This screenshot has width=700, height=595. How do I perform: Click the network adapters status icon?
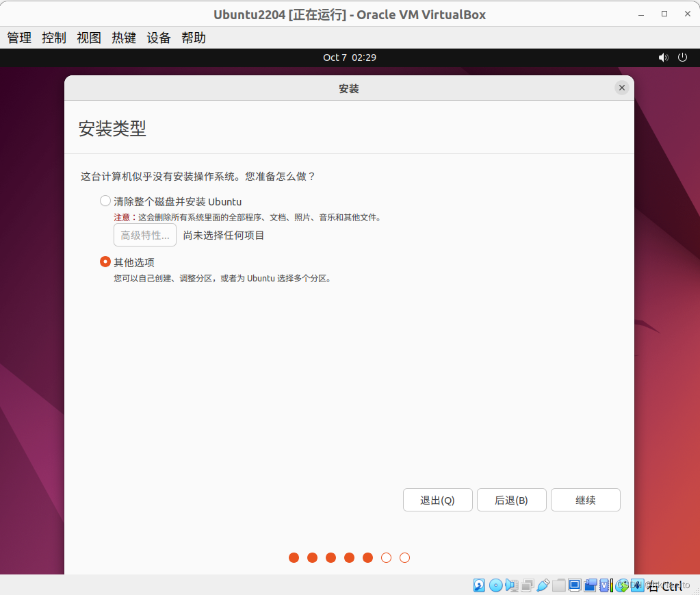click(x=528, y=585)
